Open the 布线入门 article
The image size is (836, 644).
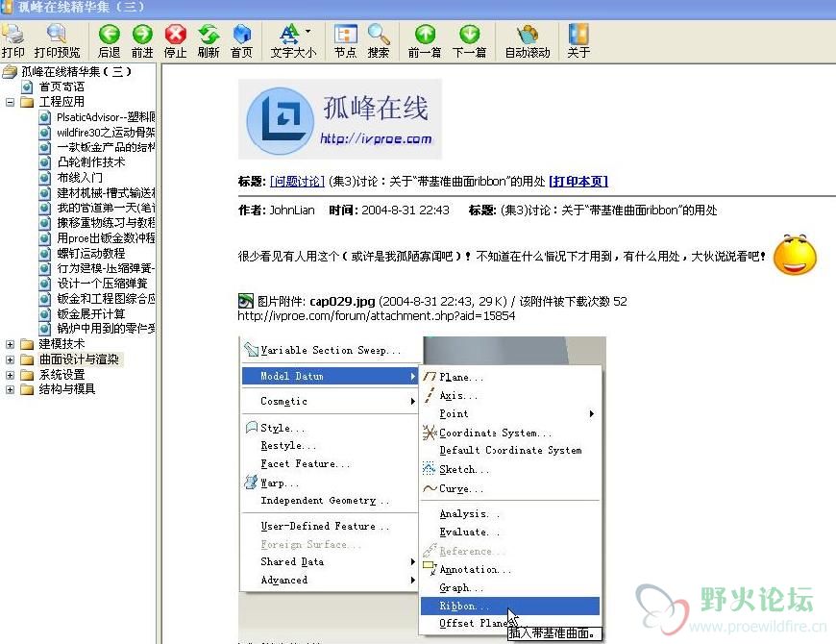click(80, 178)
